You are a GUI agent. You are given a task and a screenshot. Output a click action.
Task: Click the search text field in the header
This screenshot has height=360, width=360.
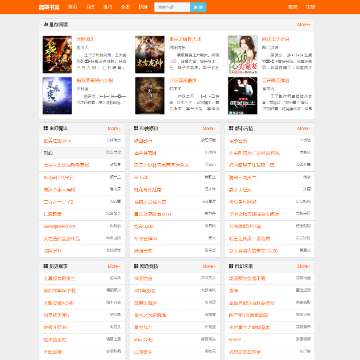coord(172,7)
